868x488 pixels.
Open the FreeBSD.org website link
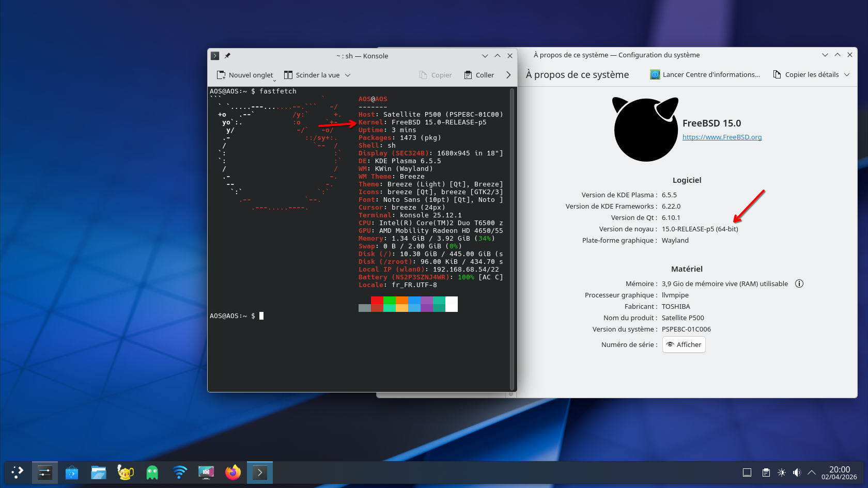click(x=722, y=137)
